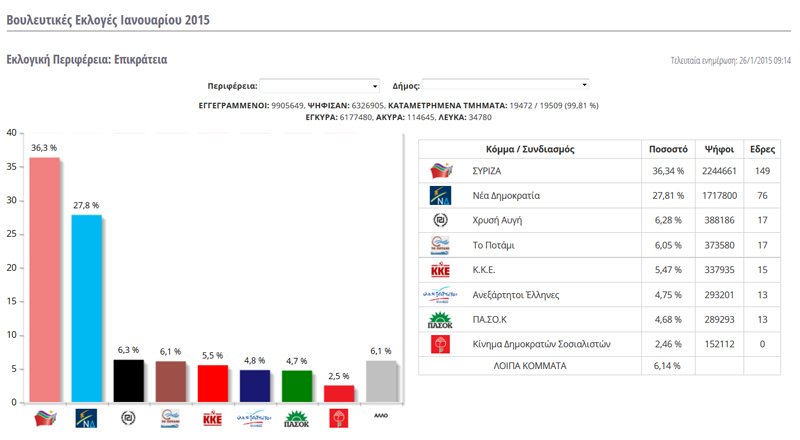Click the Κ.Κ.Ε. party name
Image resolution: width=800 pixels, height=440 pixels.
484,270
